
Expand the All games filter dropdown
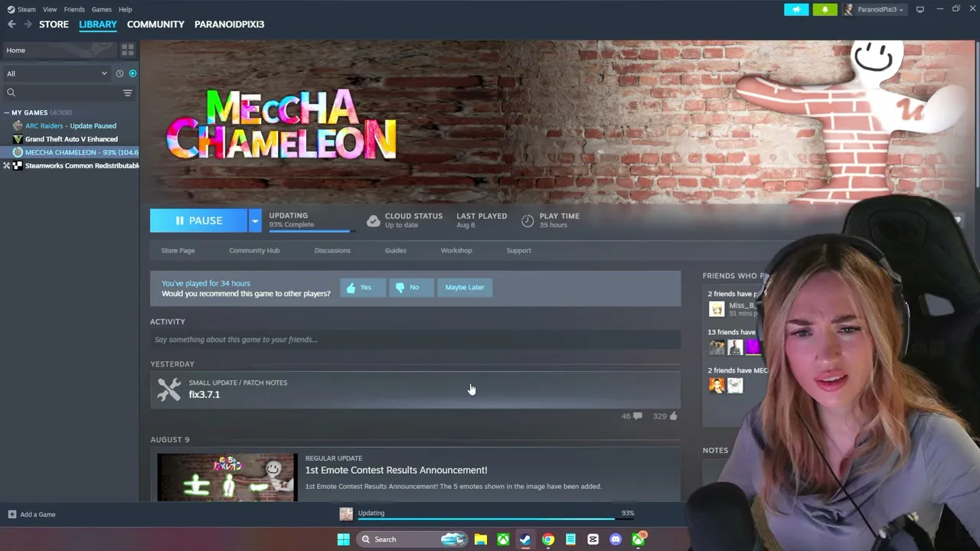click(x=57, y=73)
